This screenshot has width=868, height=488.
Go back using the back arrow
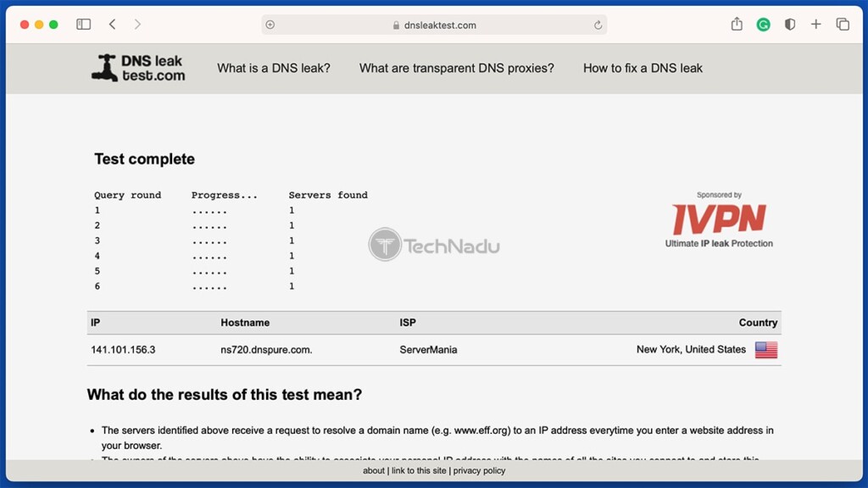pyautogui.click(x=113, y=25)
